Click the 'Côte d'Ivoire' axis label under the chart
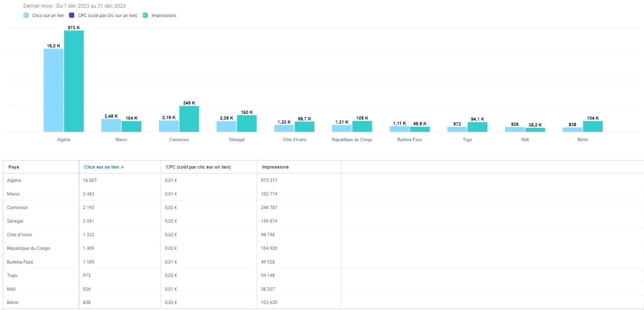Screen dimensions: 644x310 click(x=294, y=140)
